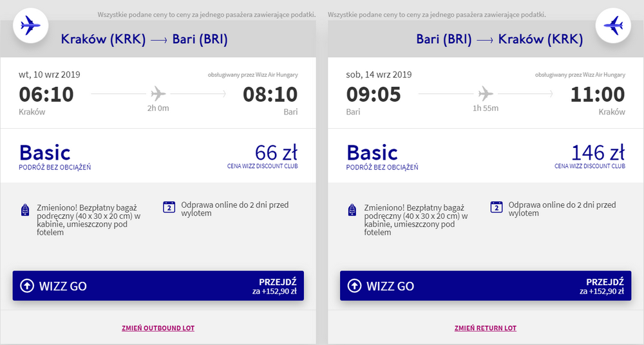The image size is (644, 345).
Task: Open the ZMIEŃ RETURN LOT link
Action: (x=485, y=328)
